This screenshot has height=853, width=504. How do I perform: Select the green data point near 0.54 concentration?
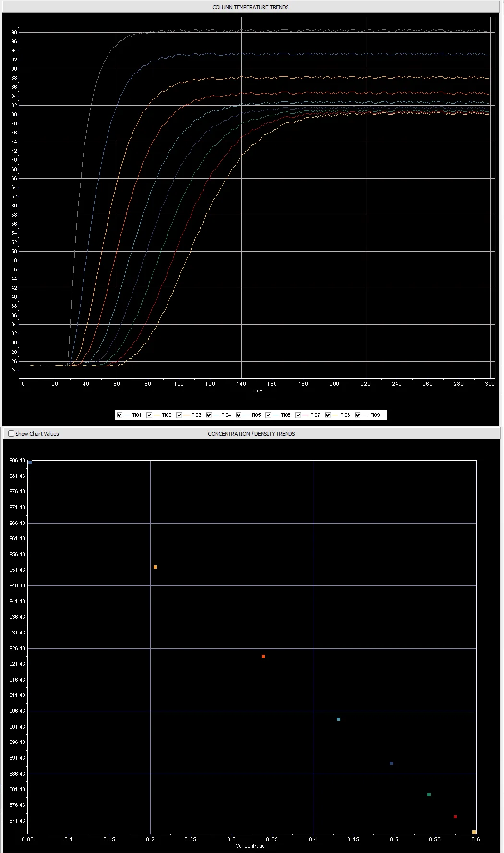pyautogui.click(x=429, y=795)
